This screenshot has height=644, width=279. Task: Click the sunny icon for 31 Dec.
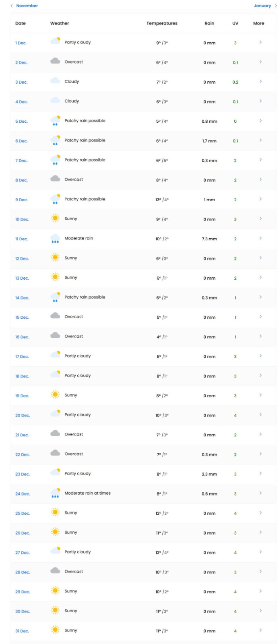(55, 630)
